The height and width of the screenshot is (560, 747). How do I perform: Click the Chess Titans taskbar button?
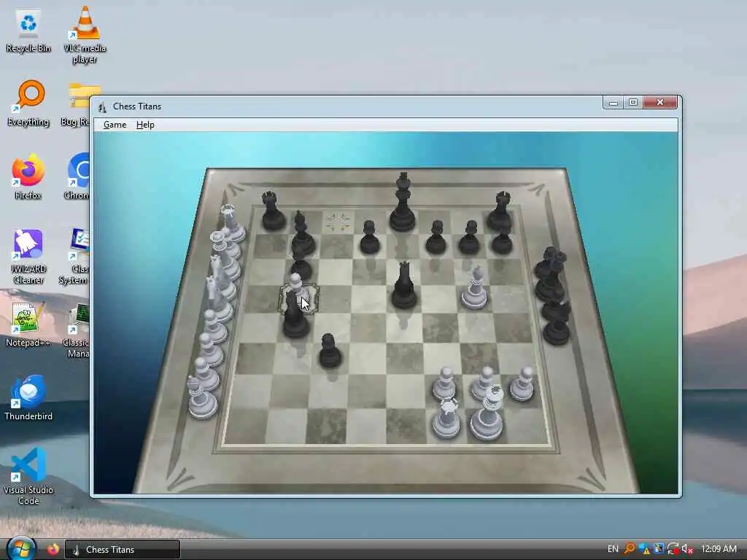tap(122, 550)
